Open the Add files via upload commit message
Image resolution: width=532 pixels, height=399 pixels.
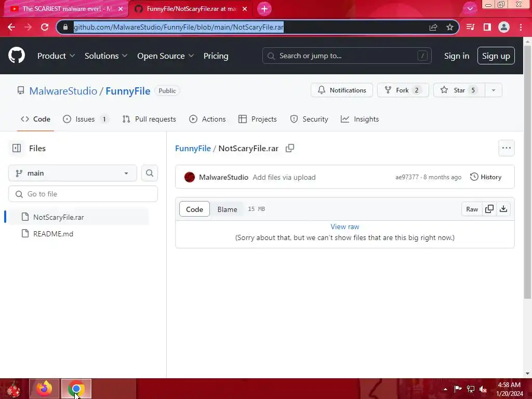284,177
